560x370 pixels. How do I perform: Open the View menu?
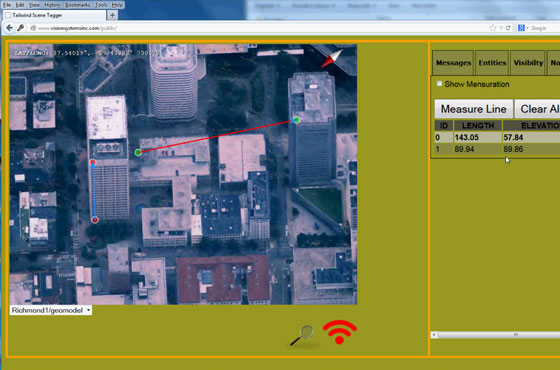pos(34,5)
